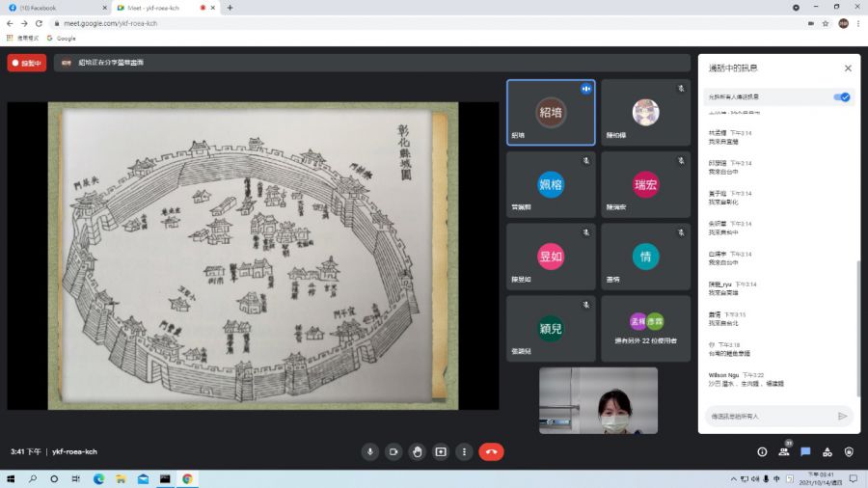Click the camera permission icon in address bar
The height and width of the screenshot is (488, 868).
click(x=810, y=23)
